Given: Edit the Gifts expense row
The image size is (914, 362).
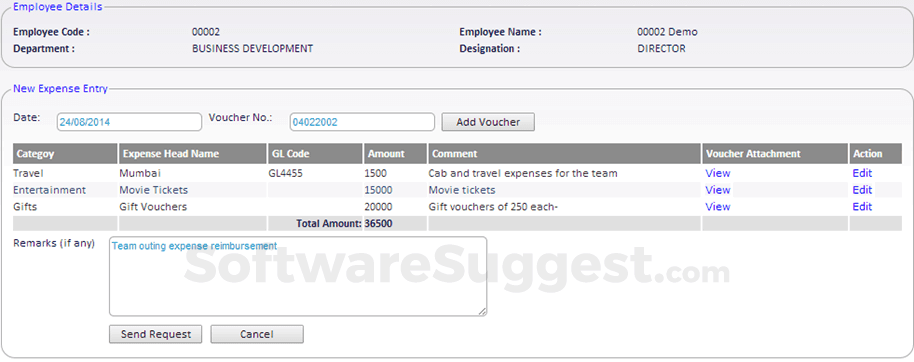Looking at the screenshot, I should (x=862, y=207).
